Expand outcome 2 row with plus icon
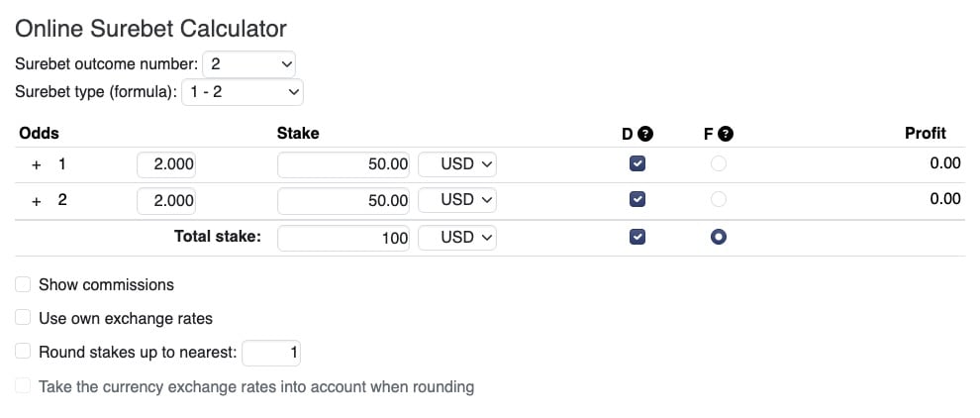The width and height of the screenshot is (980, 418). tap(37, 201)
